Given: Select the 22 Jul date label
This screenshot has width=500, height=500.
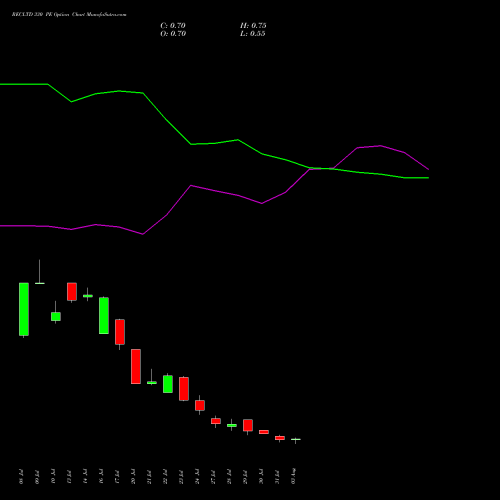Looking at the screenshot, I should (165, 477).
